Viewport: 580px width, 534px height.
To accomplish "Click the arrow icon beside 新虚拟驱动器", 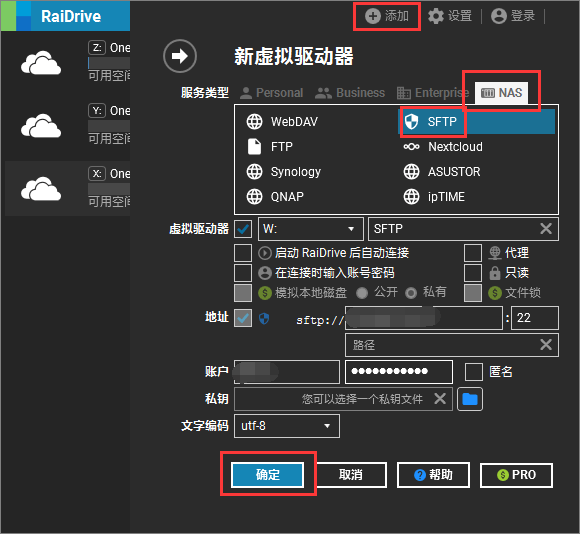I will [180, 56].
